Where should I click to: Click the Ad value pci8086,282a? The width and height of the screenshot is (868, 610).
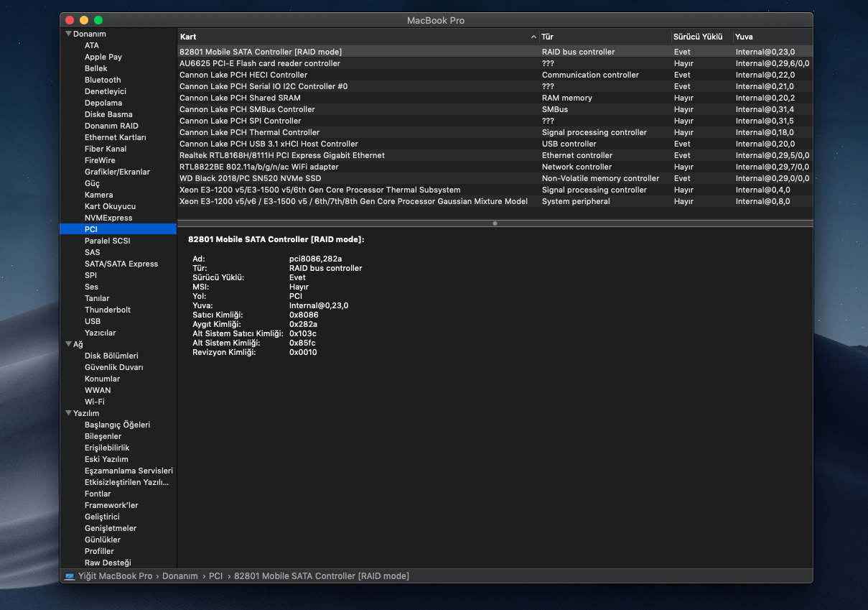315,259
